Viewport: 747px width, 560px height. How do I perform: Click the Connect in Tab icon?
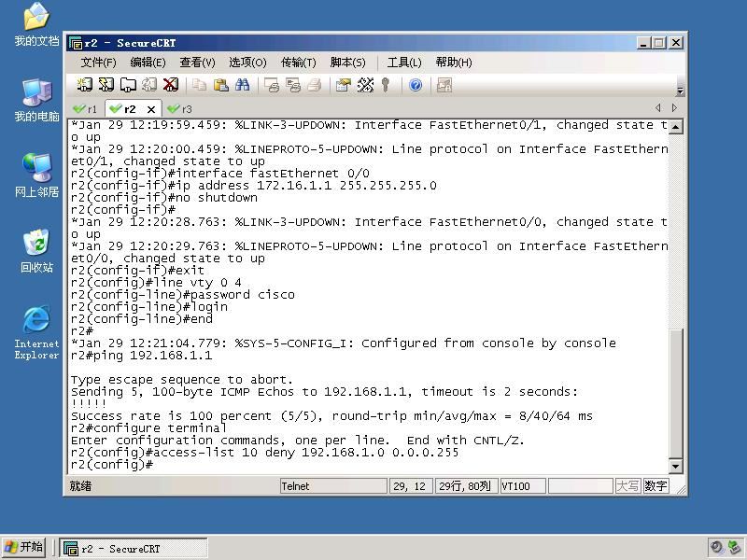tap(128, 85)
